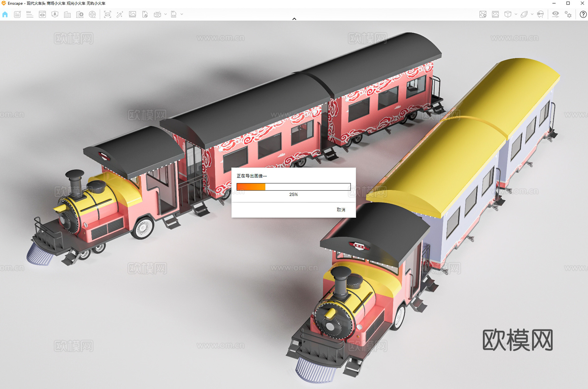Screen dimensions: 588x389
Task: Expand the dropdown next to EXE export
Action: coord(182,14)
